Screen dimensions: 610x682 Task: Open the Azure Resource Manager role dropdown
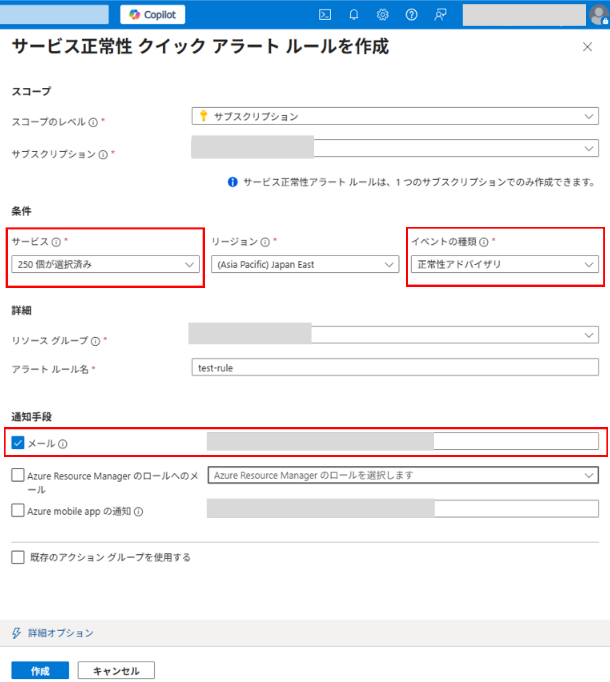pyautogui.click(x=403, y=475)
